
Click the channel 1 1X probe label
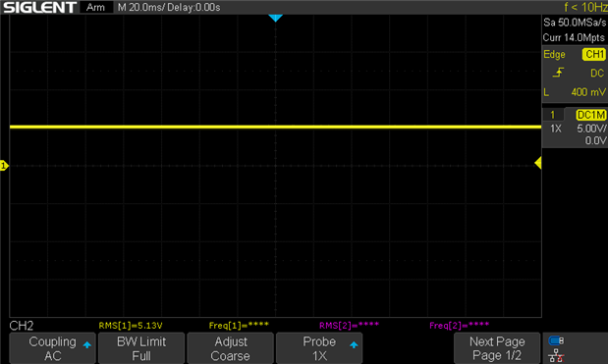pos(556,129)
